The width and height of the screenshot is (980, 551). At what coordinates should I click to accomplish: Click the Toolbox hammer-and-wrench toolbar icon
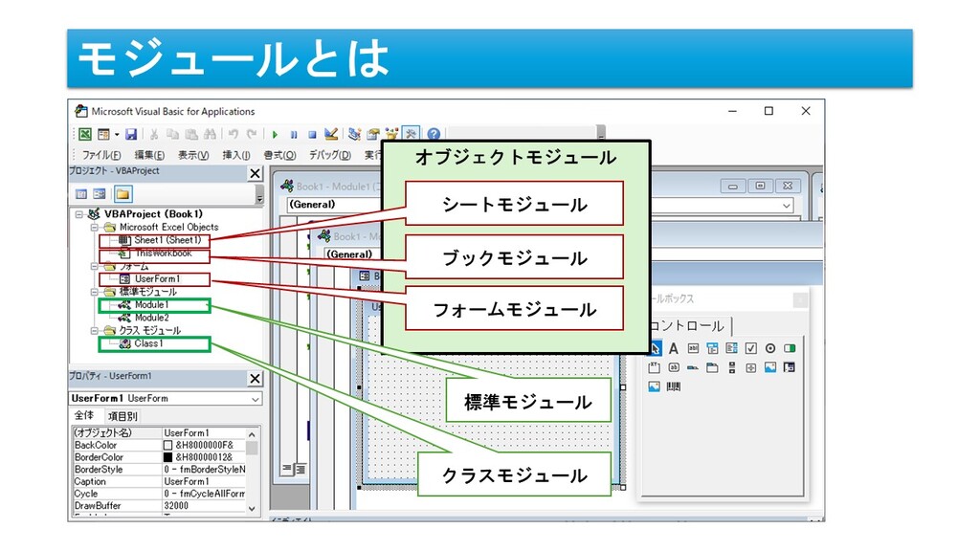(411, 134)
